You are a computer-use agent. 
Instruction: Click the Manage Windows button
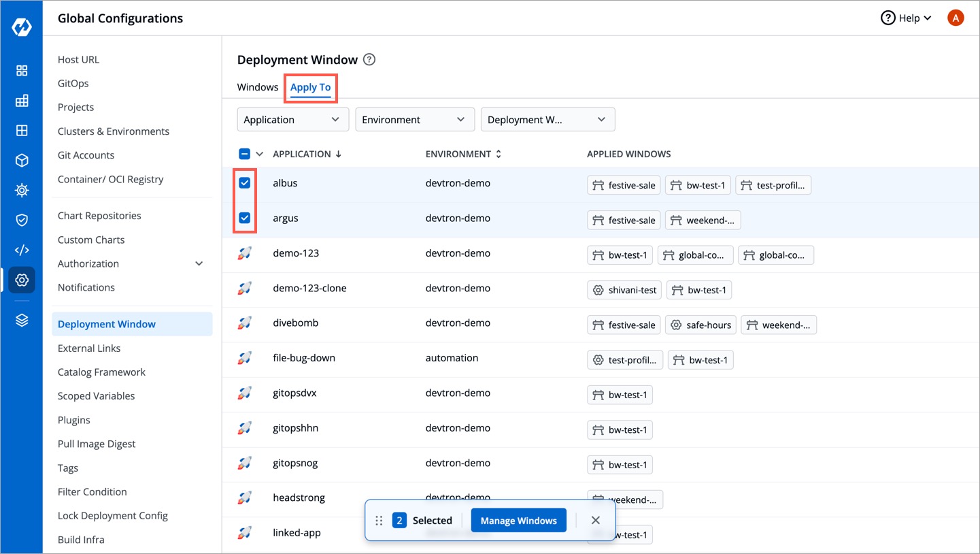(x=518, y=520)
